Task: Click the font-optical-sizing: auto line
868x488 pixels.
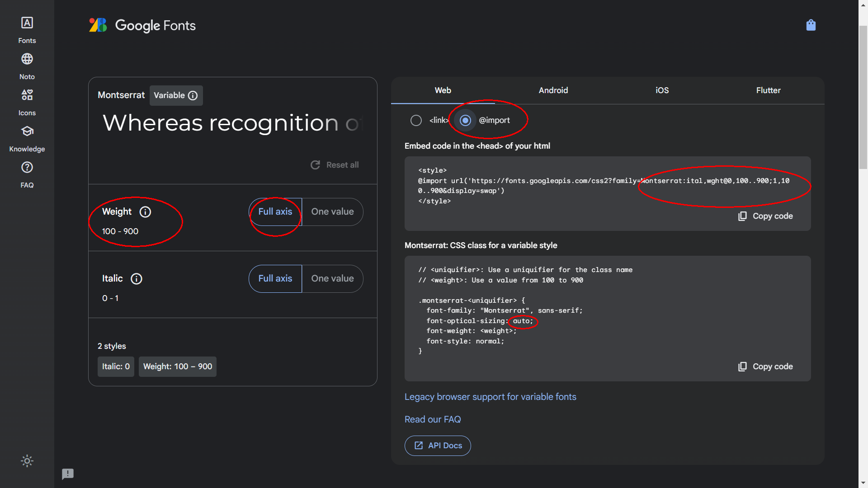Action: (x=480, y=321)
